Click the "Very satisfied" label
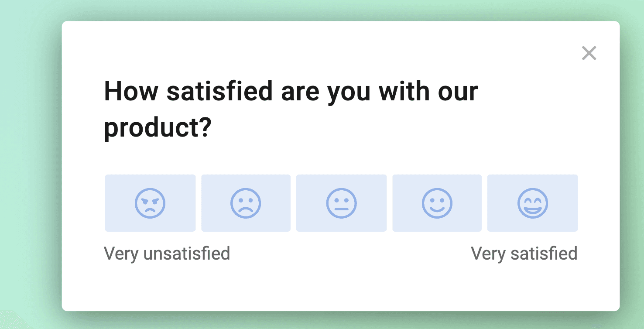This screenshot has height=329, width=644. click(x=524, y=254)
